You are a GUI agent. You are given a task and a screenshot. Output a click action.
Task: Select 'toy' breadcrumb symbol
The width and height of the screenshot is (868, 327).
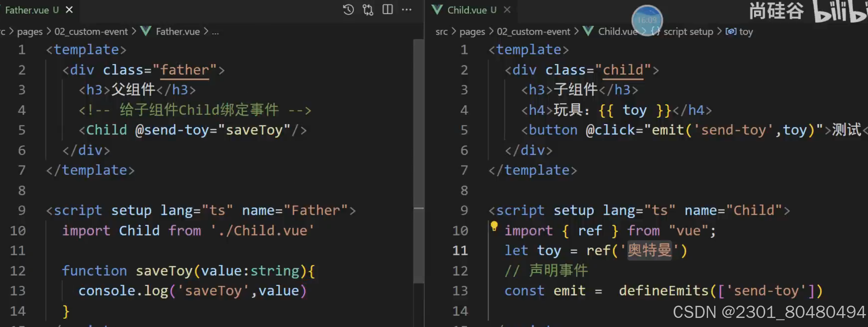[x=746, y=32]
